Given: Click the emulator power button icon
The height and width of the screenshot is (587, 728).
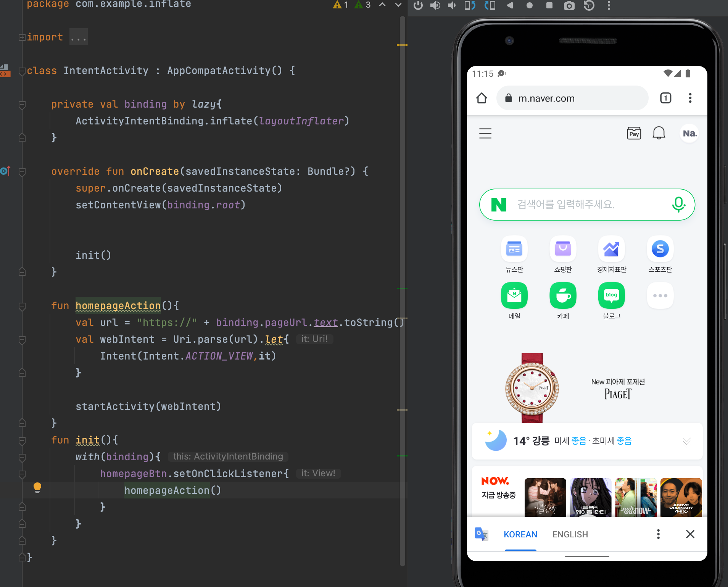Looking at the screenshot, I should pyautogui.click(x=418, y=5).
